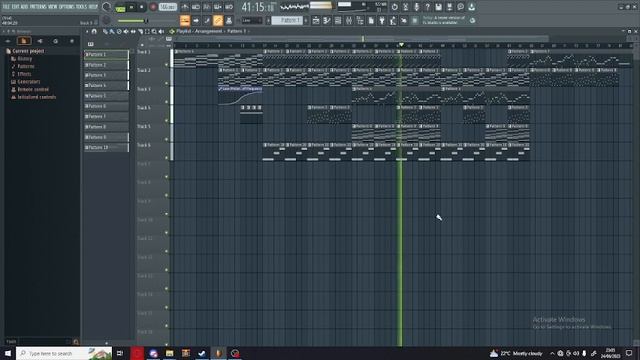Open the playlist options menu arrow

(87, 31)
